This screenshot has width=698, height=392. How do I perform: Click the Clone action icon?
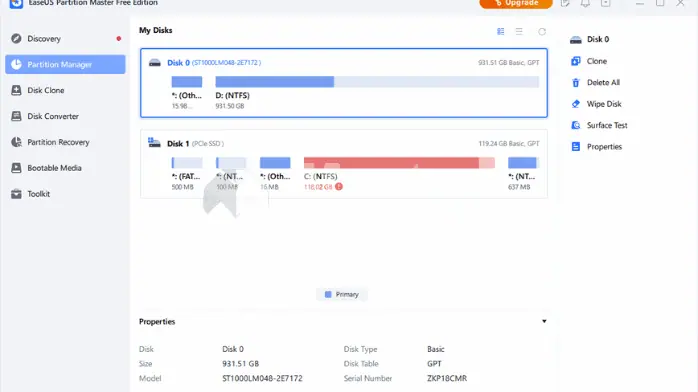click(576, 61)
